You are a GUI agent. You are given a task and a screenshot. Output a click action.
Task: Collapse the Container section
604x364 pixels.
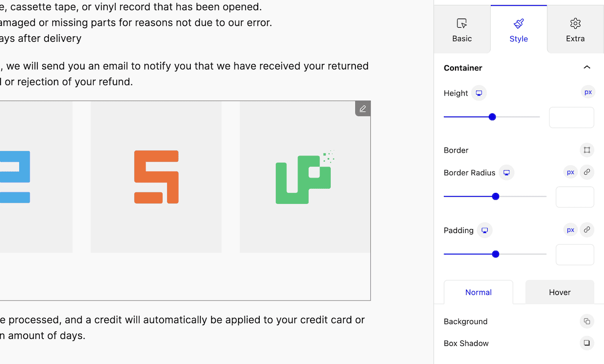587,67
